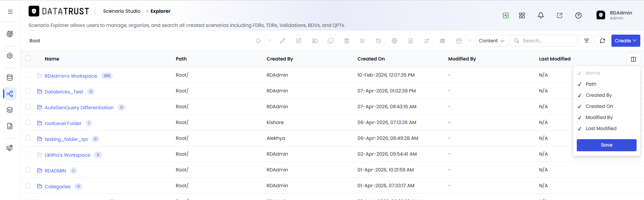Open the RDAdmin user profile menu
644x200 pixels.
click(614, 15)
